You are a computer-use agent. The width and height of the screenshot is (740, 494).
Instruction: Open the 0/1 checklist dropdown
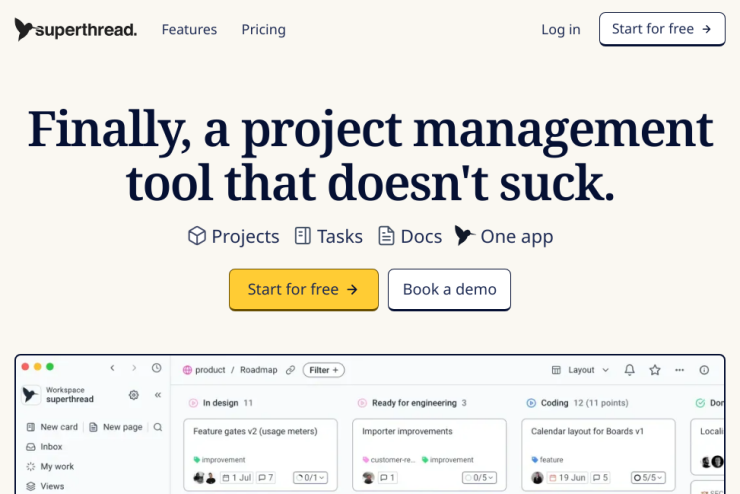click(x=310, y=478)
